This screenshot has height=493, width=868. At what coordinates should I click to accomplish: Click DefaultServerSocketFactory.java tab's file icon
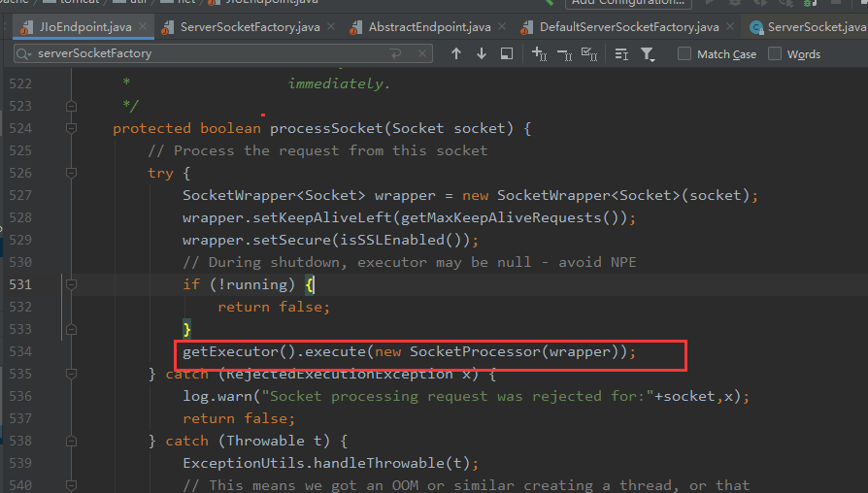[527, 27]
